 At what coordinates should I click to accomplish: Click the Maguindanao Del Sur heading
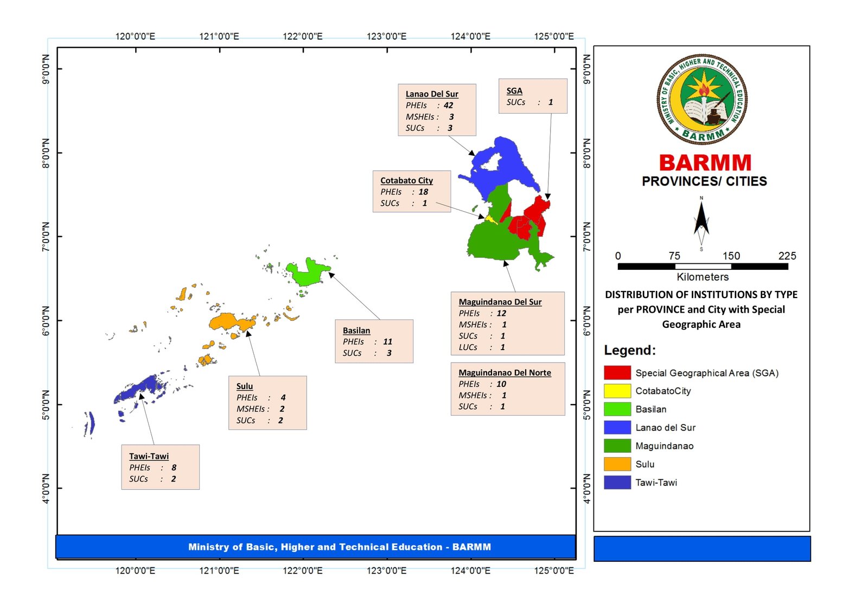(x=500, y=302)
